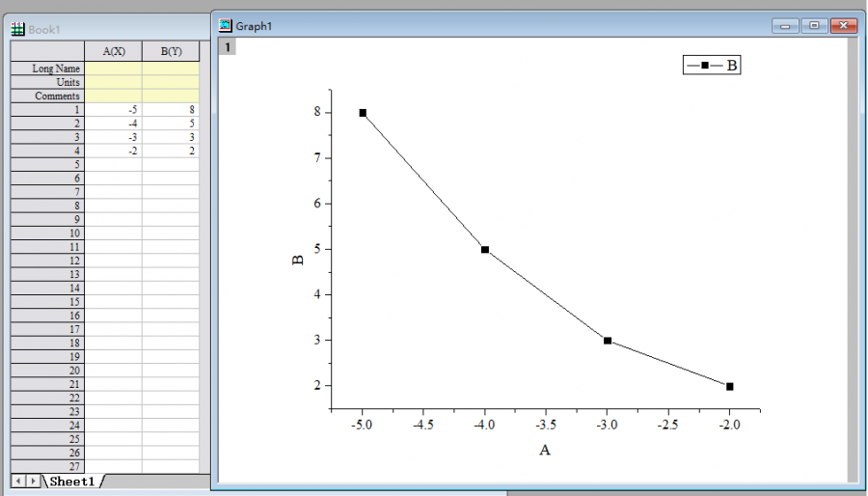This screenshot has height=496, width=868.
Task: Select column header B(Y)
Action: click(171, 51)
